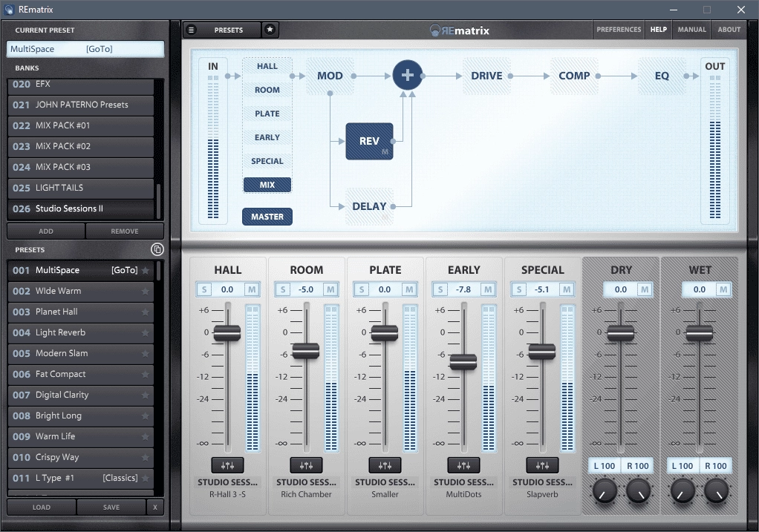Screen dimensions: 759x532
Task: Favorite the Fat Compact preset star
Action: (x=146, y=375)
